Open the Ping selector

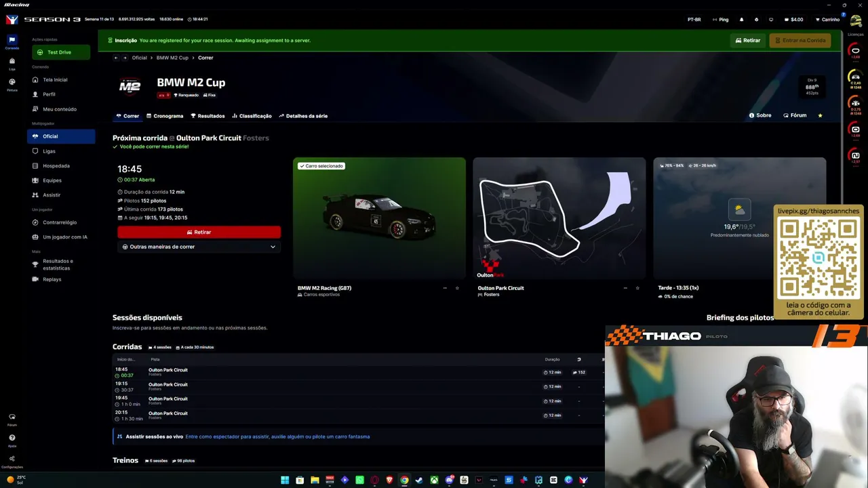point(720,20)
